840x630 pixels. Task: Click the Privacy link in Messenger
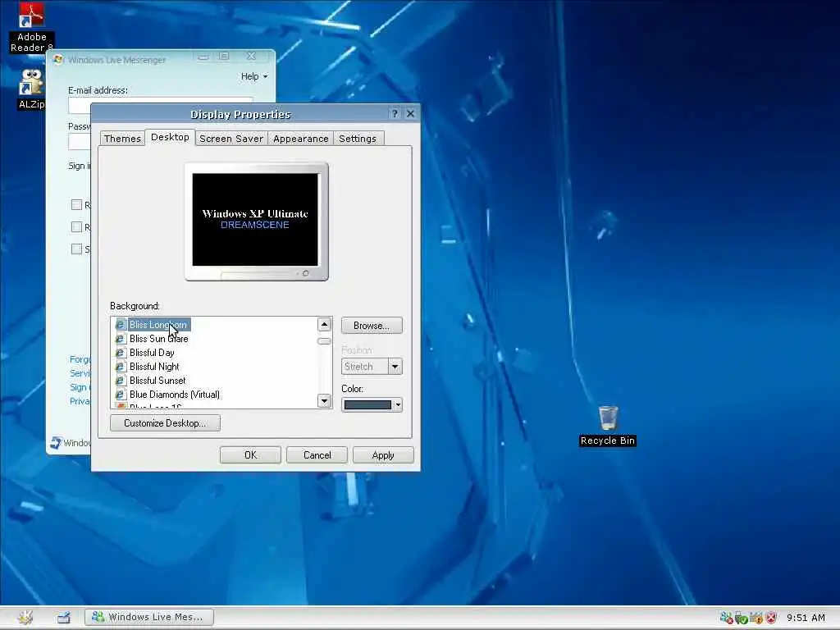pos(80,400)
